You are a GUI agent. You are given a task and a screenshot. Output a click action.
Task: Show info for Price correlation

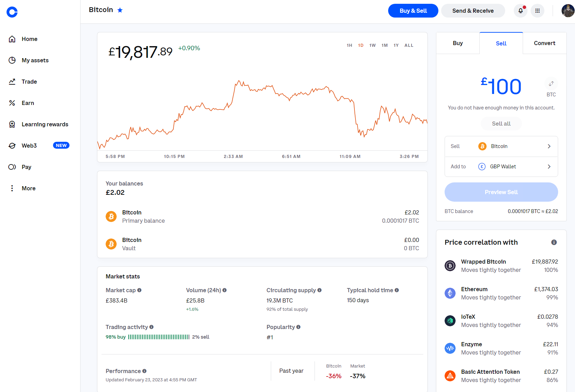click(x=554, y=242)
